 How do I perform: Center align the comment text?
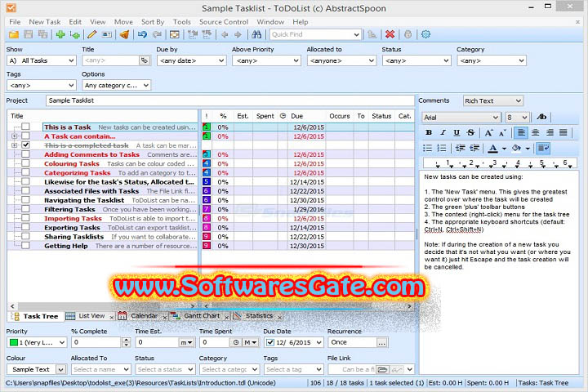535,132
